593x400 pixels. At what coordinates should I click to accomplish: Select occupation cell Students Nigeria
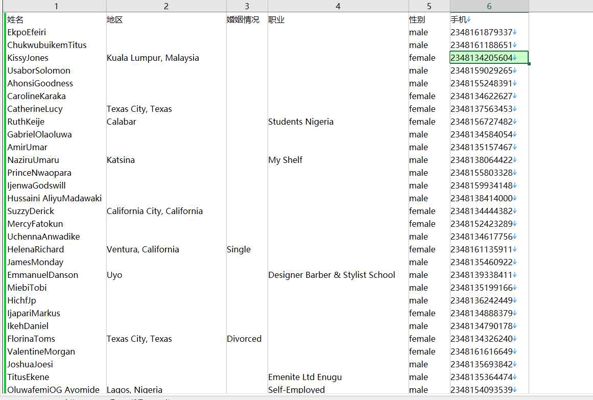coord(338,122)
